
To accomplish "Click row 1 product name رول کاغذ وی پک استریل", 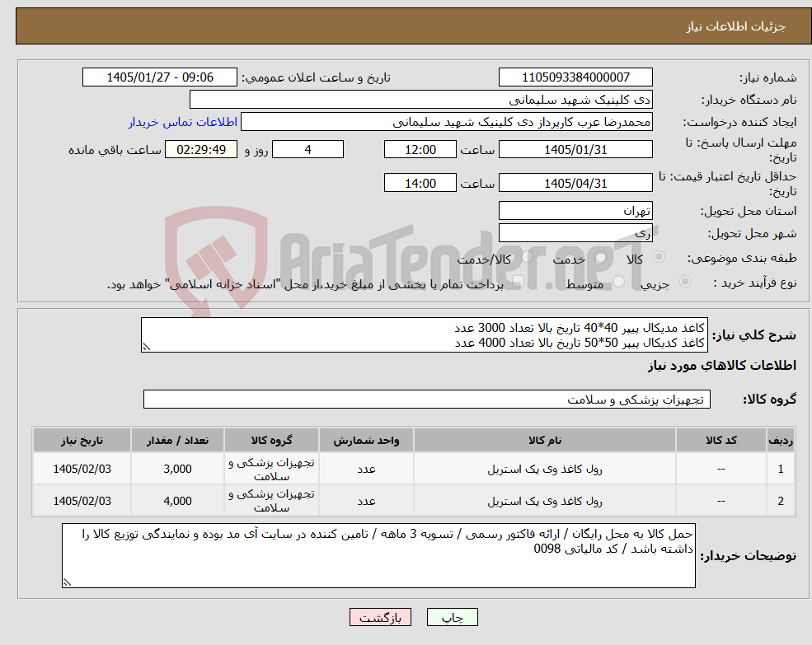I will 545,469.
